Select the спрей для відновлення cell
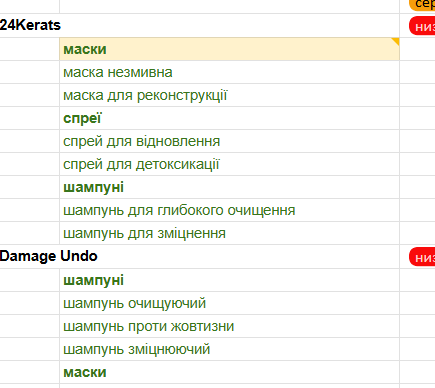This screenshot has width=435, height=388. click(229, 141)
